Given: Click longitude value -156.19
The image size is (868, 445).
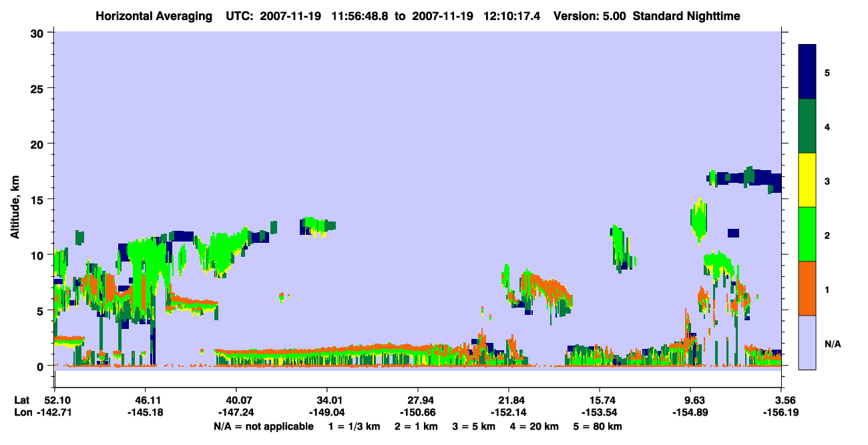Looking at the screenshot, I should click(x=781, y=412).
